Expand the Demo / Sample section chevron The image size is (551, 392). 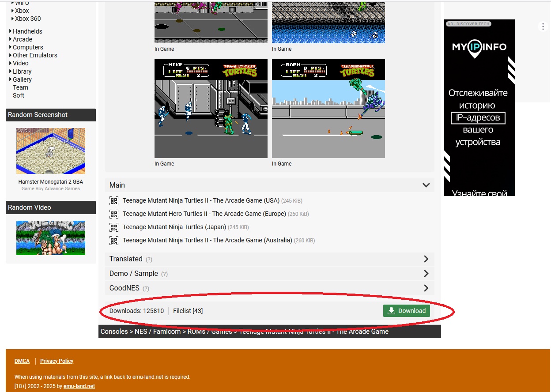426,273
